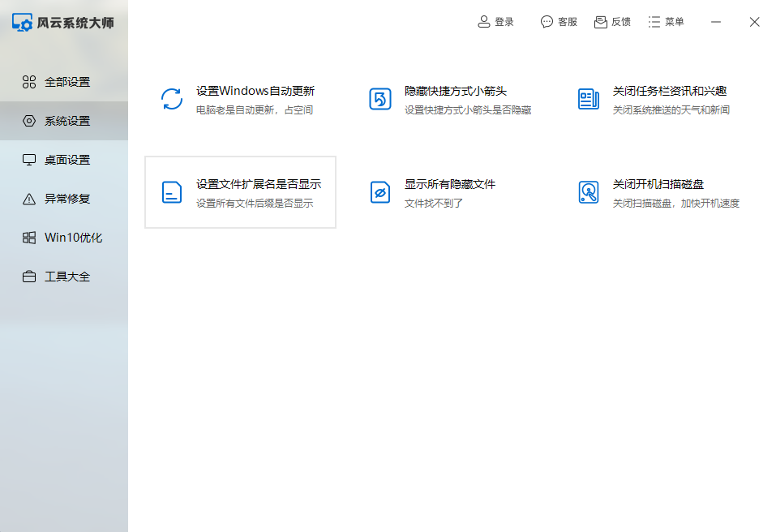This screenshot has height=532, width=776.
Task: Click the Win10优化 grid icon
Action: click(x=29, y=237)
